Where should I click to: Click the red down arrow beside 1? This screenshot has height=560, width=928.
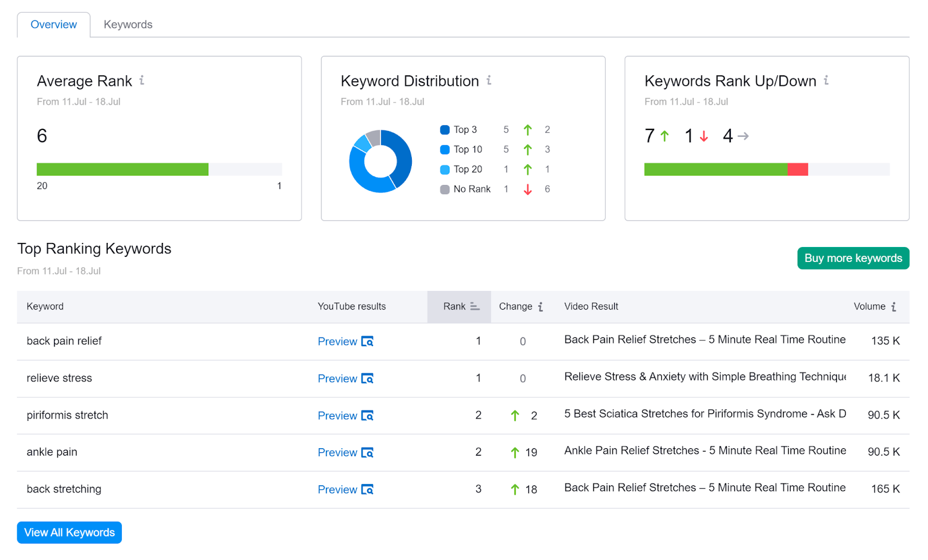tap(704, 136)
